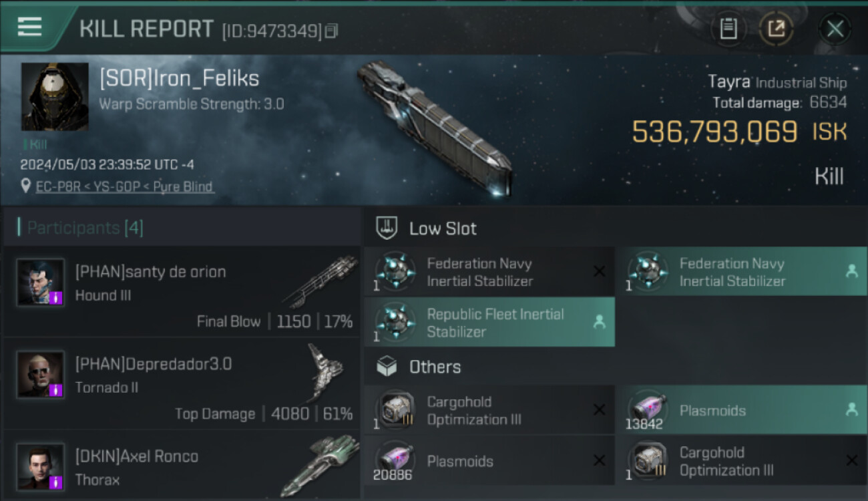Image resolution: width=868 pixels, height=501 pixels.
Task: Copy the kill report ID
Action: click(x=331, y=31)
